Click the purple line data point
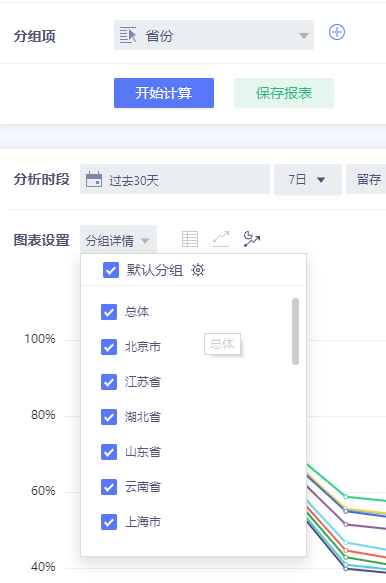Image resolution: width=386 pixels, height=583 pixels. coord(345,524)
